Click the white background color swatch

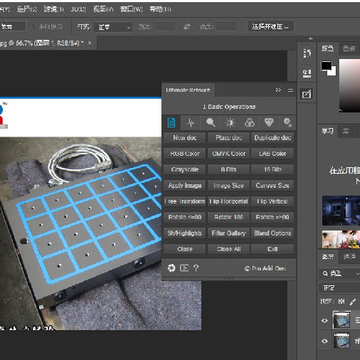click(333, 72)
